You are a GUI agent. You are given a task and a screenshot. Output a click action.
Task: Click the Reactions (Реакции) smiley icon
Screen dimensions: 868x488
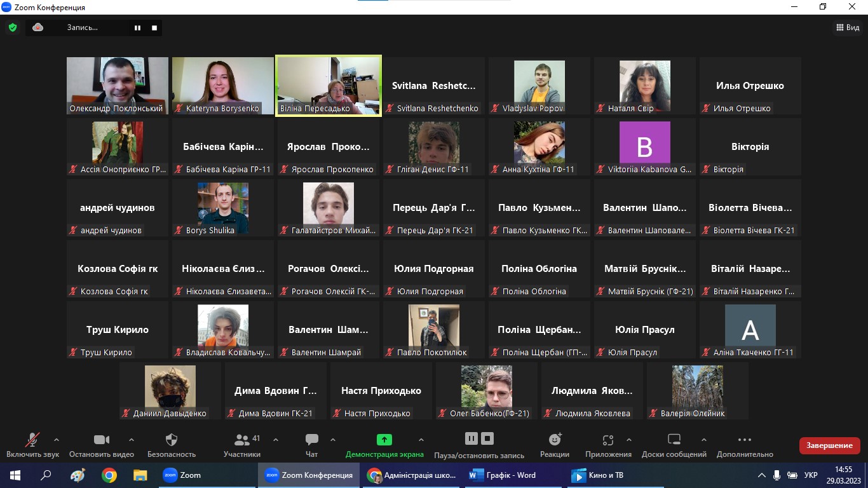(555, 440)
